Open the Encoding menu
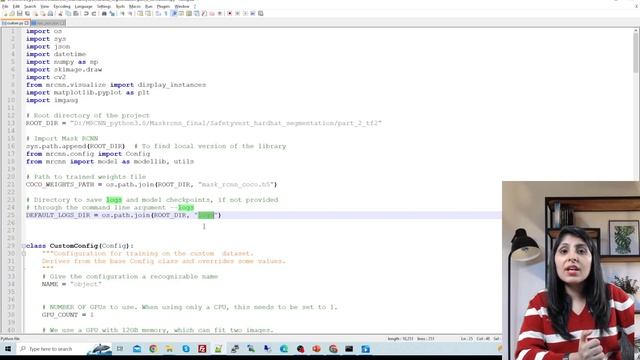Viewport: 640px width, 360px height. [62, 7]
